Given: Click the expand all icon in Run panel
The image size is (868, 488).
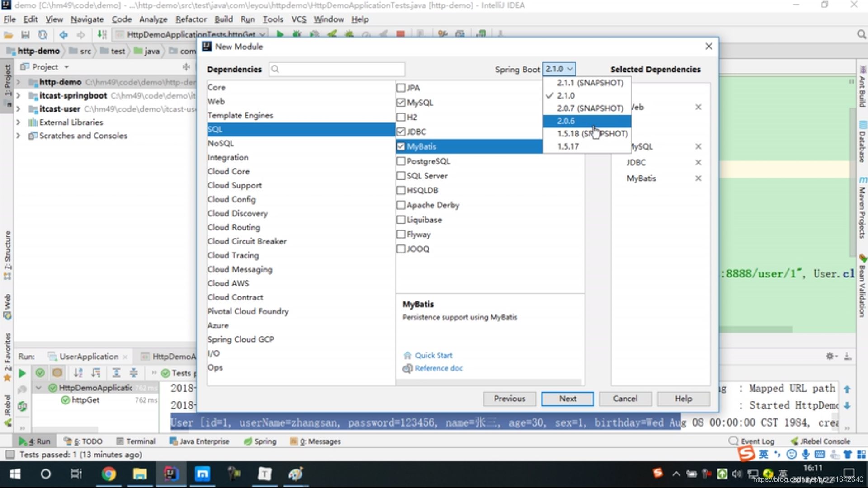Looking at the screenshot, I should [x=116, y=373].
